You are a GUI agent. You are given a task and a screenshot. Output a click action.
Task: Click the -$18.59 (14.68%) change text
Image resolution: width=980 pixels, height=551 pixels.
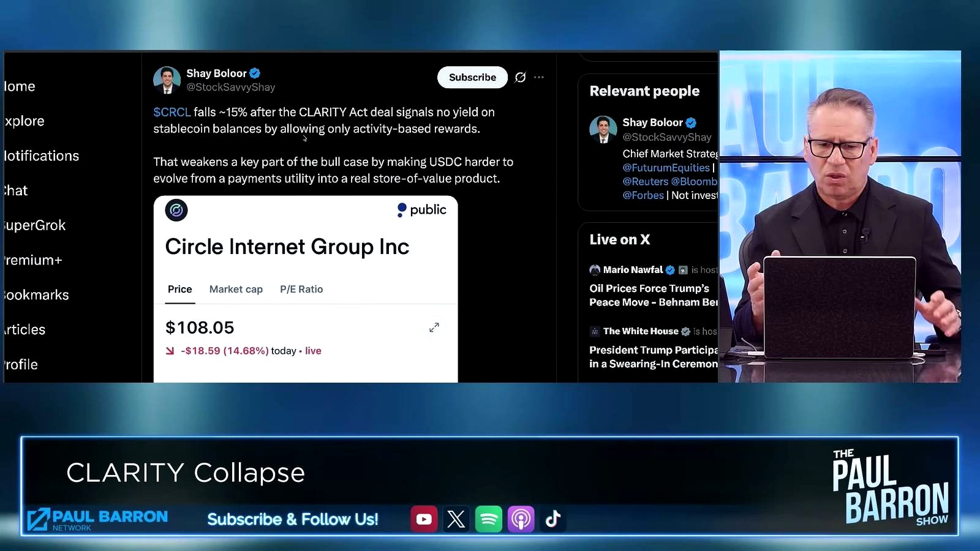[x=225, y=351]
